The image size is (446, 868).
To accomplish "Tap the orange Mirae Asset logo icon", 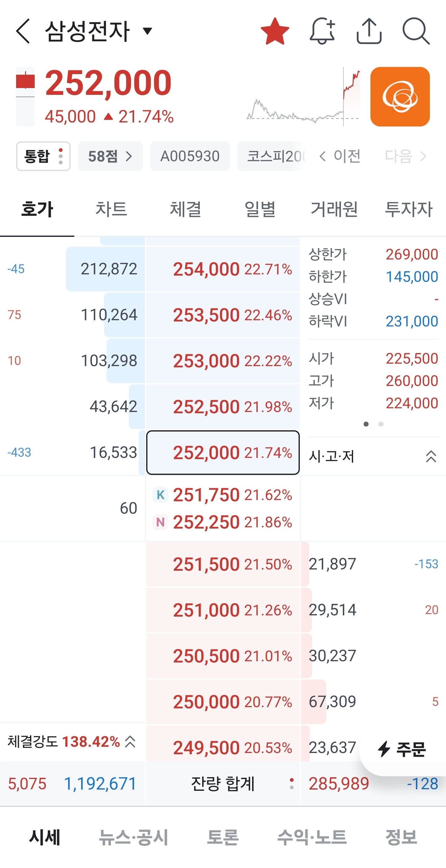I will click(x=400, y=97).
